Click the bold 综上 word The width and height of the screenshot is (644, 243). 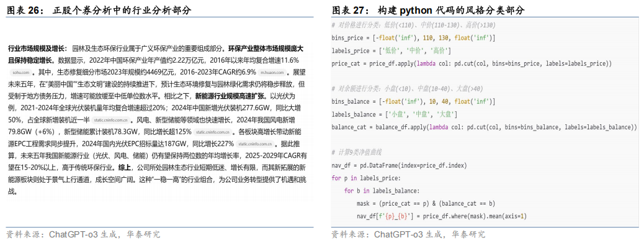click(125, 168)
